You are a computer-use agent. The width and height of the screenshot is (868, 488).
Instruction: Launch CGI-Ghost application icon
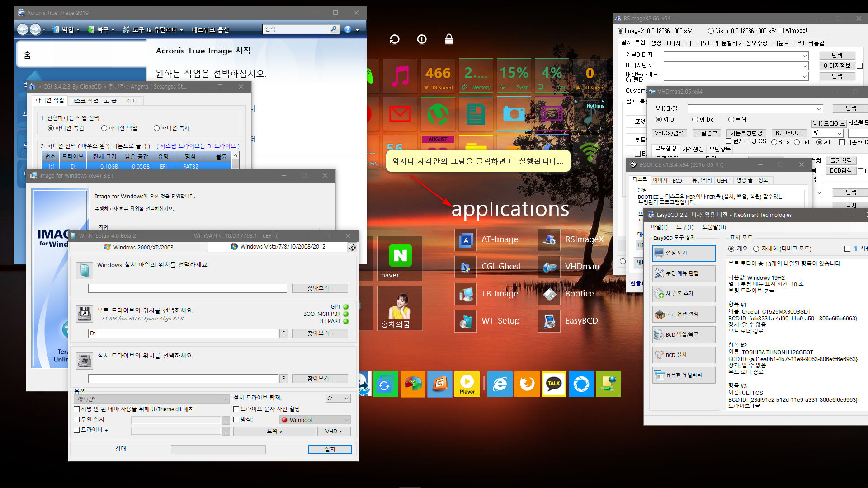pyautogui.click(x=466, y=267)
